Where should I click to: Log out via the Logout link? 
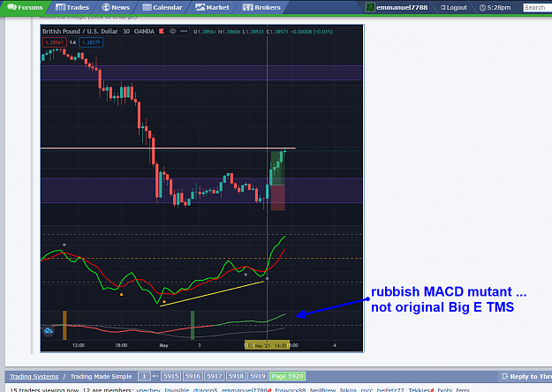point(457,7)
